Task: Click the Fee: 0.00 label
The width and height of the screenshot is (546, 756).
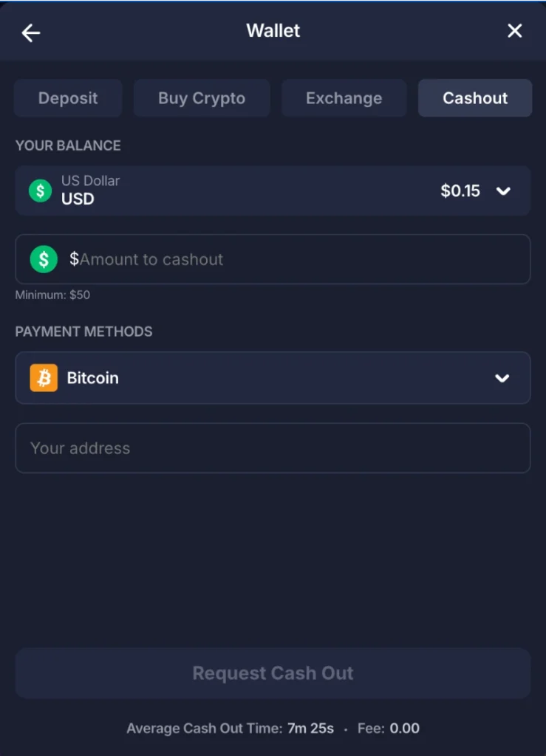Action: 388,728
